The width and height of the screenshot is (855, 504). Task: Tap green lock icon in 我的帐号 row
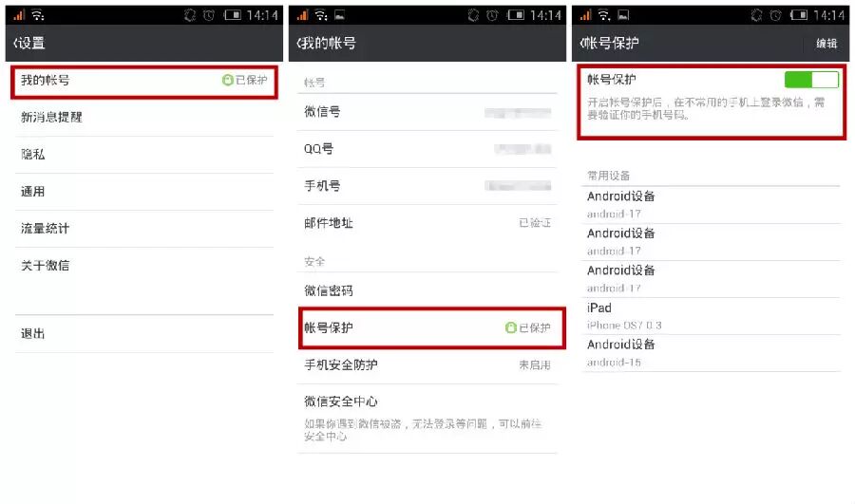[x=227, y=80]
